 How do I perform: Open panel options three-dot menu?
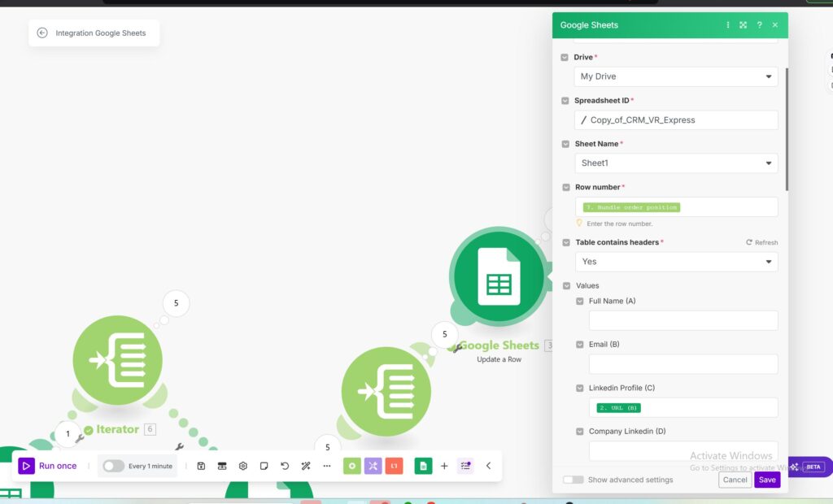[728, 25]
